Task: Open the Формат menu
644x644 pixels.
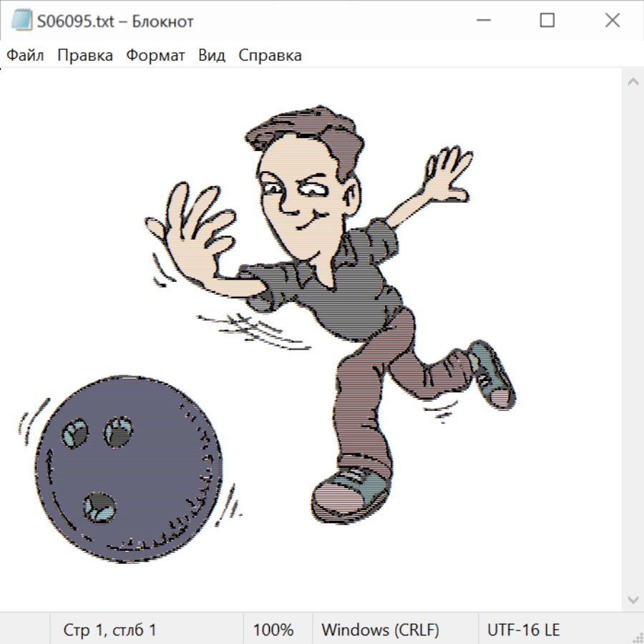Action: pyautogui.click(x=155, y=55)
